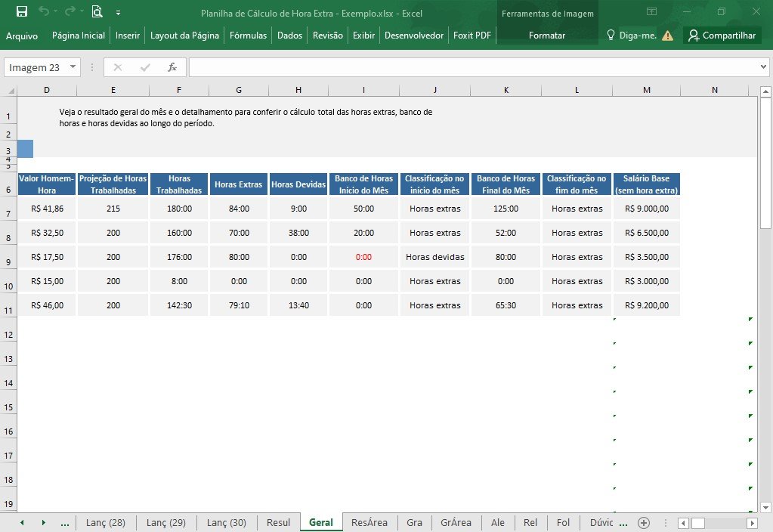Select the blue image in cell D3
The image size is (773, 532).
click(x=25, y=148)
